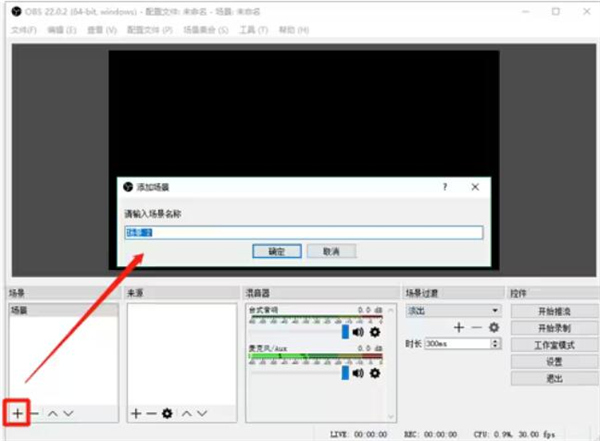The image size is (600, 441).
Task: Click 确定 in add scene dialog
Action: [277, 252]
